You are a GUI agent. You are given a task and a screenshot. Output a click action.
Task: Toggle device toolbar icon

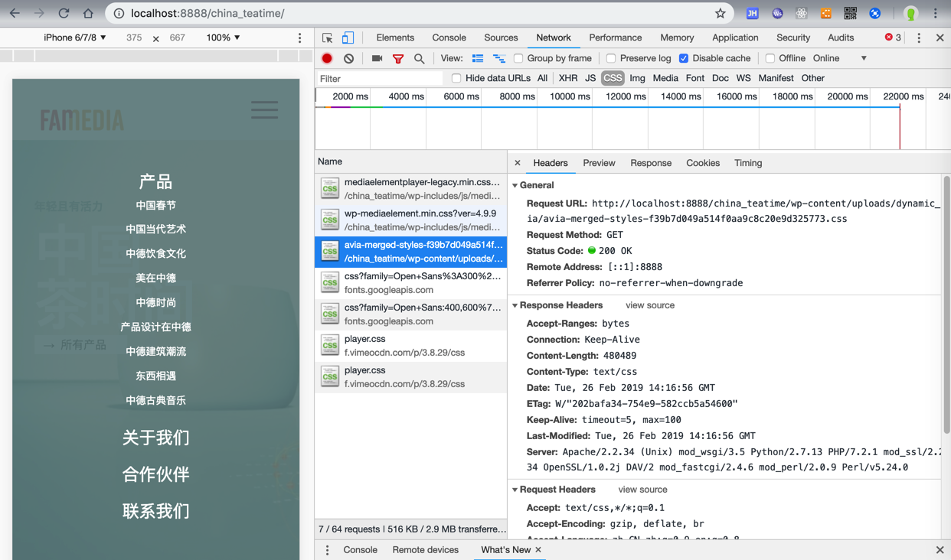[x=348, y=37]
